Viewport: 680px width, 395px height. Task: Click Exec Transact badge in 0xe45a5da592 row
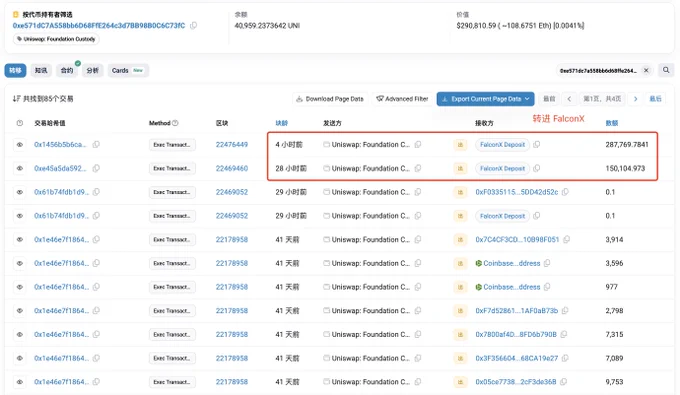(x=172, y=168)
